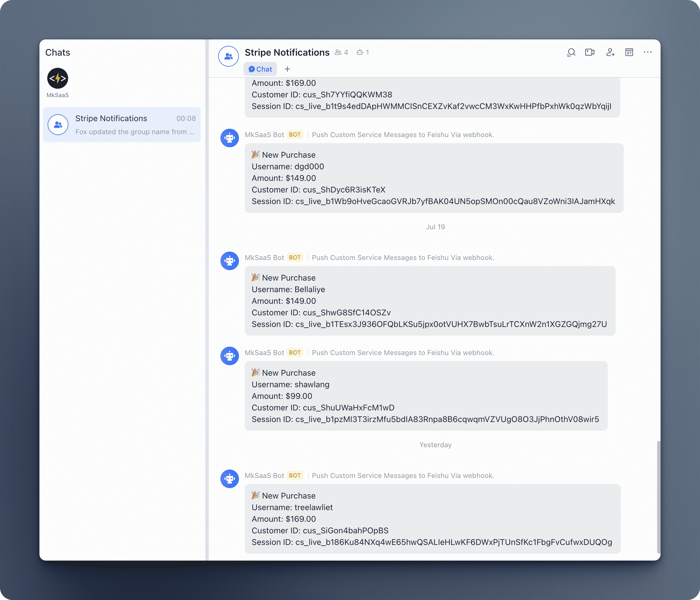This screenshot has width=700, height=600.
Task: View the group members count icon
Action: [338, 52]
